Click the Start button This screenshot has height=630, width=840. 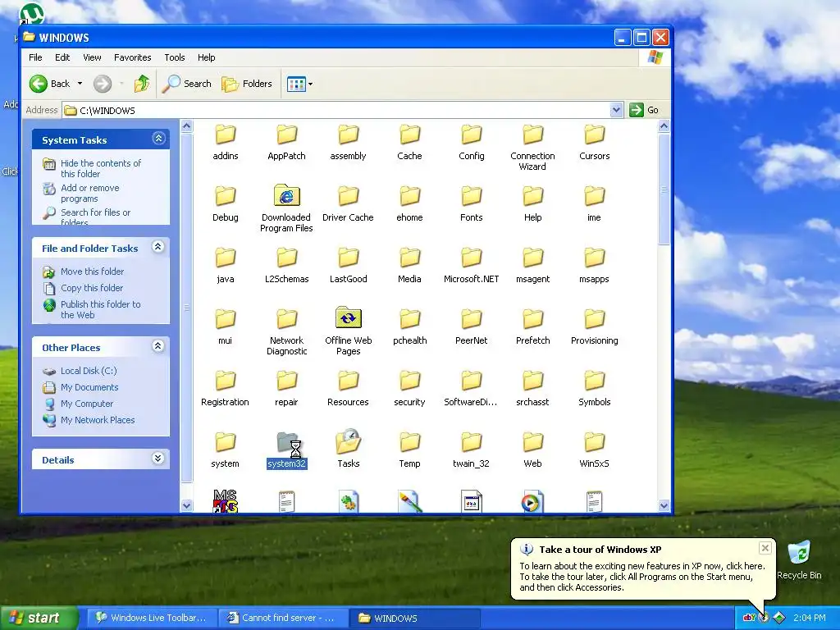(x=39, y=619)
